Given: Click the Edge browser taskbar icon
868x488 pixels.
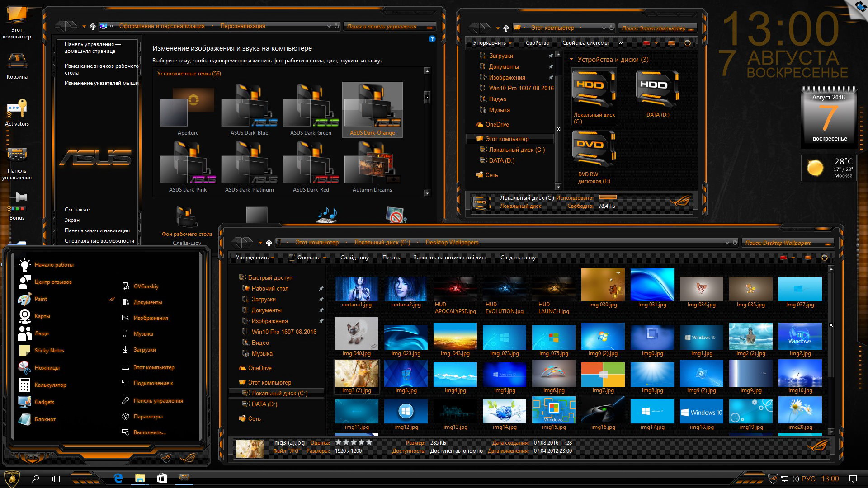Looking at the screenshot, I should 118,478.
